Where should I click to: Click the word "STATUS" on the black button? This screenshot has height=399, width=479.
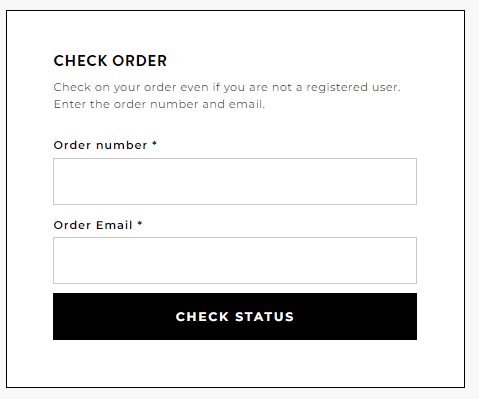(264, 317)
